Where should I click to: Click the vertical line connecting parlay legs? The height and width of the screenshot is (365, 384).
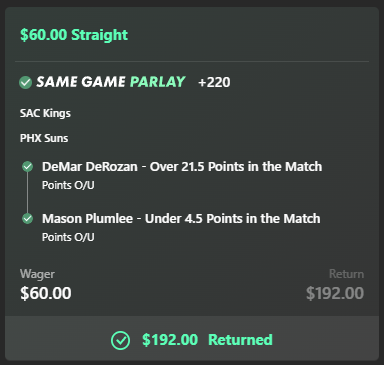click(27, 192)
